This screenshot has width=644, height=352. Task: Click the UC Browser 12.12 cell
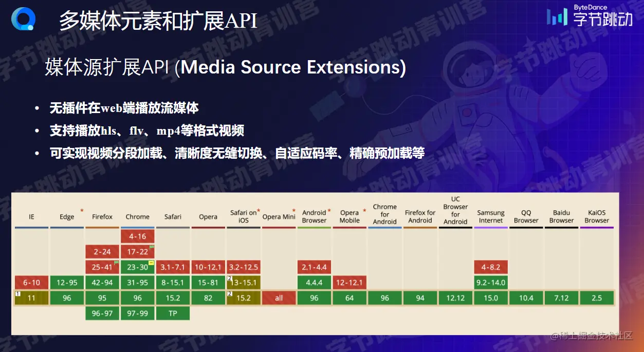coord(455,298)
